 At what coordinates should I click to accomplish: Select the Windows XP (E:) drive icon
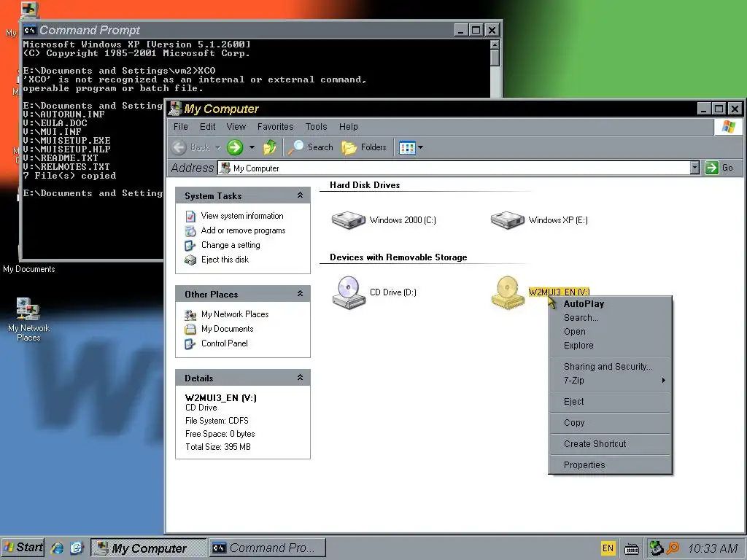tap(508, 220)
